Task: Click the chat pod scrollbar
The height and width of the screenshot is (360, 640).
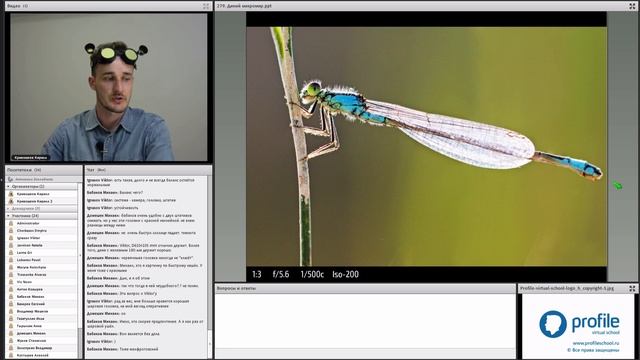Action: click(x=210, y=267)
